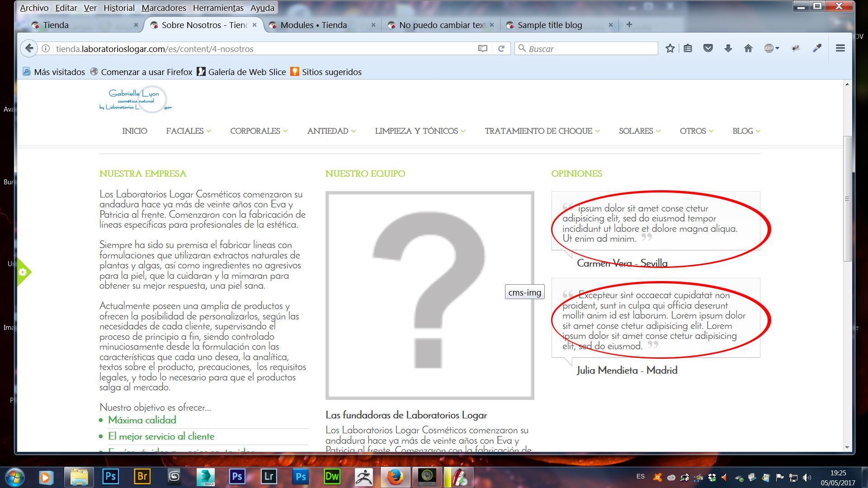Click the INICIO navigation link
The image size is (868, 488).
point(135,131)
